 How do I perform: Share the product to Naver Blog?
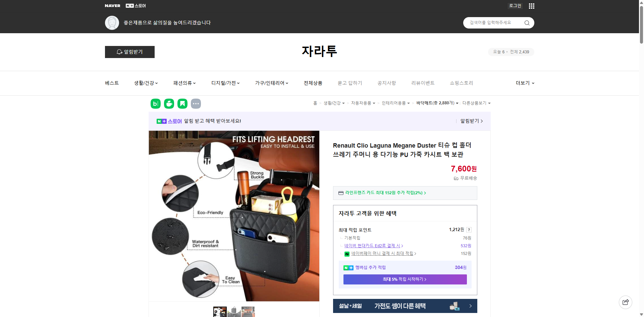(x=155, y=104)
